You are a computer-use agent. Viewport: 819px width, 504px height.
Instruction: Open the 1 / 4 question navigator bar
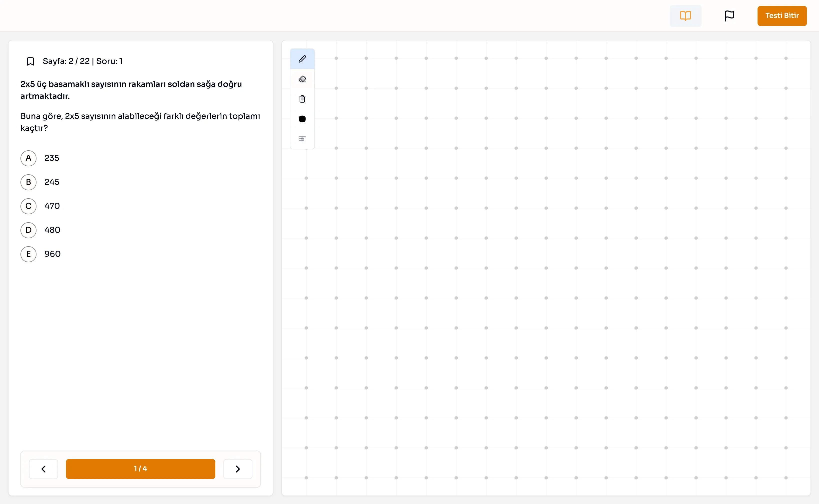pyautogui.click(x=140, y=469)
